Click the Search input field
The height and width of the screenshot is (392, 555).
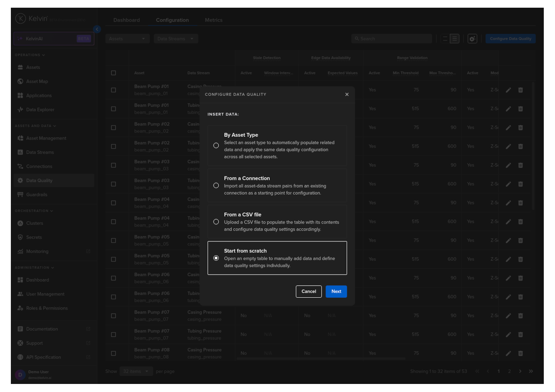tap(392, 39)
